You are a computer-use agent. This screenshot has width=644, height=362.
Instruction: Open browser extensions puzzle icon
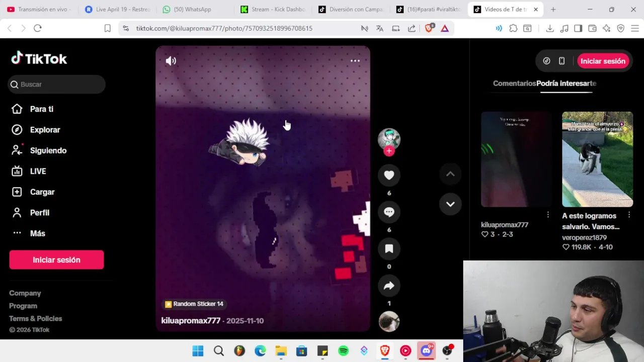(x=513, y=29)
